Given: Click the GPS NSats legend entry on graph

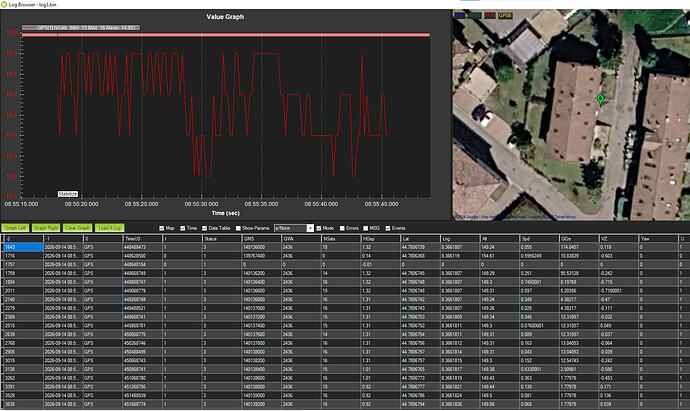Looking at the screenshot, I should tap(81, 28).
